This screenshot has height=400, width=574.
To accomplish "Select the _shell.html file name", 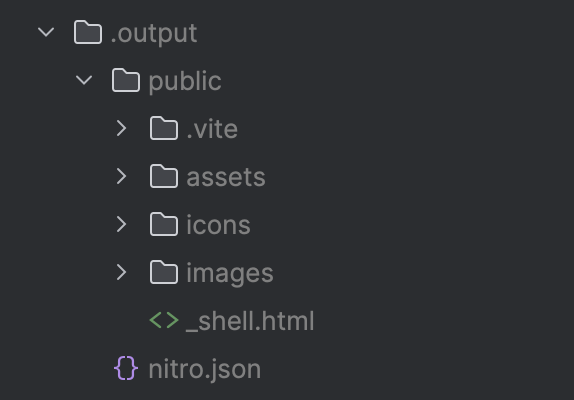I will [250, 321].
